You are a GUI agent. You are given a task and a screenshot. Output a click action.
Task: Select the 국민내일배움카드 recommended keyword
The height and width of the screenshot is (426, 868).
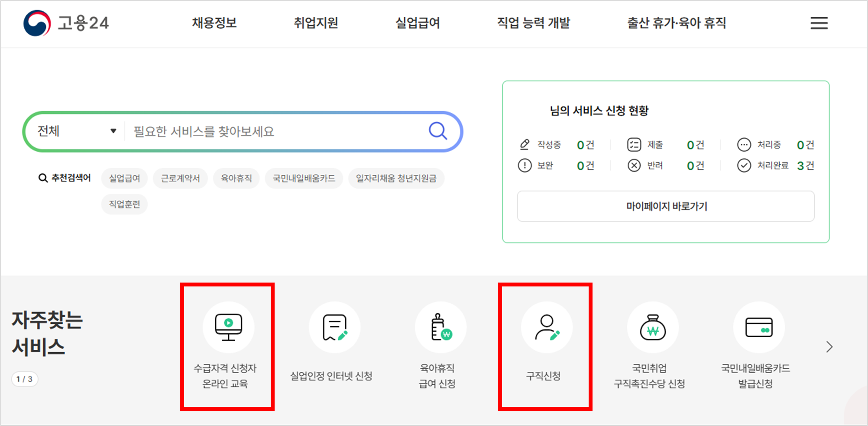coord(304,178)
